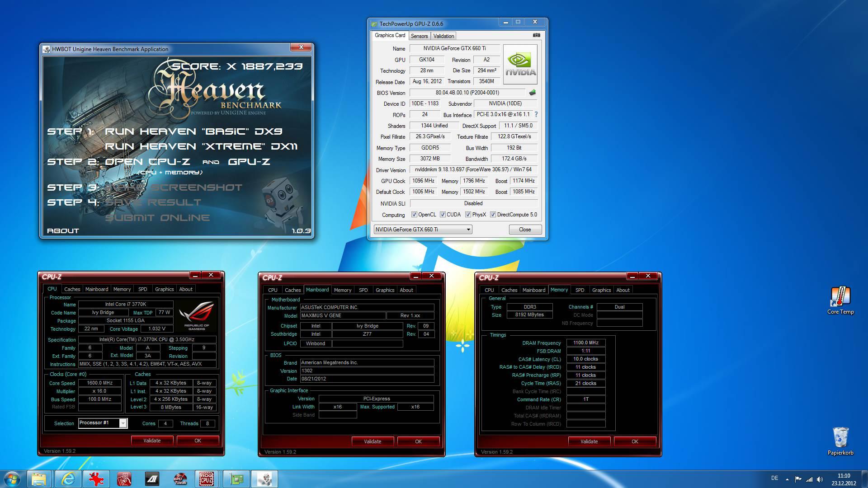
Task: Open the Windows Start menu orb
Action: tap(12, 479)
